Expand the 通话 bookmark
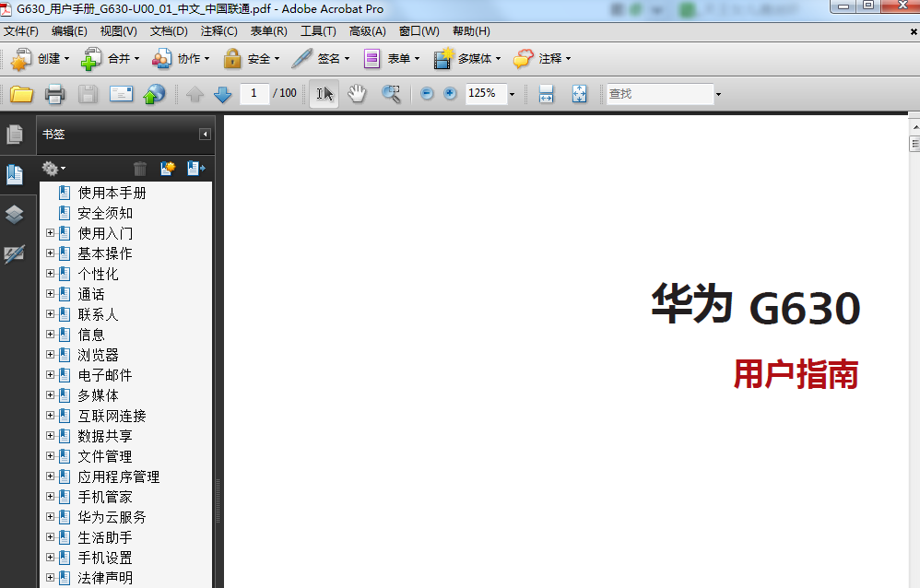The width and height of the screenshot is (920, 588). tap(50, 294)
